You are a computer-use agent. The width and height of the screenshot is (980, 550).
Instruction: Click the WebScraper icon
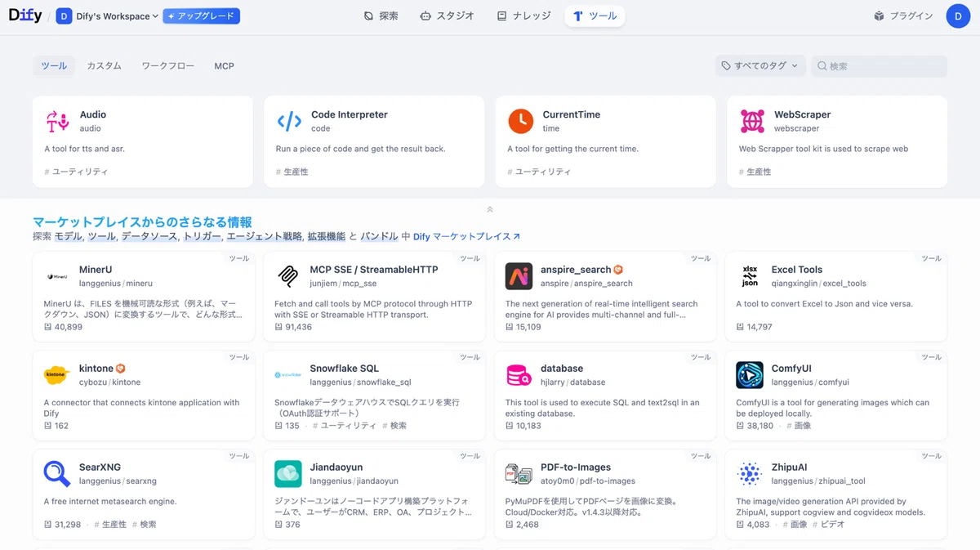752,121
